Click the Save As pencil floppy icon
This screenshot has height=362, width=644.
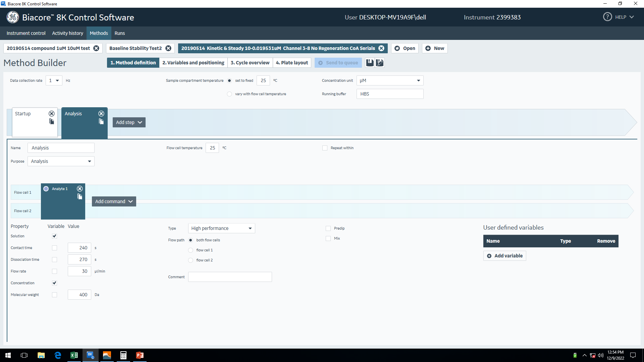380,63
